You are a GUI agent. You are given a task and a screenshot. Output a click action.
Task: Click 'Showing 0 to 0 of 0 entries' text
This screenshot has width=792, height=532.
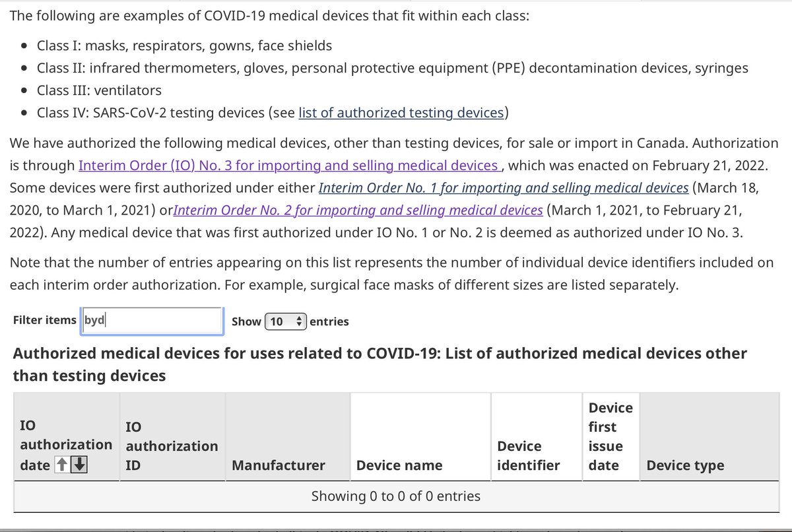[x=396, y=496]
